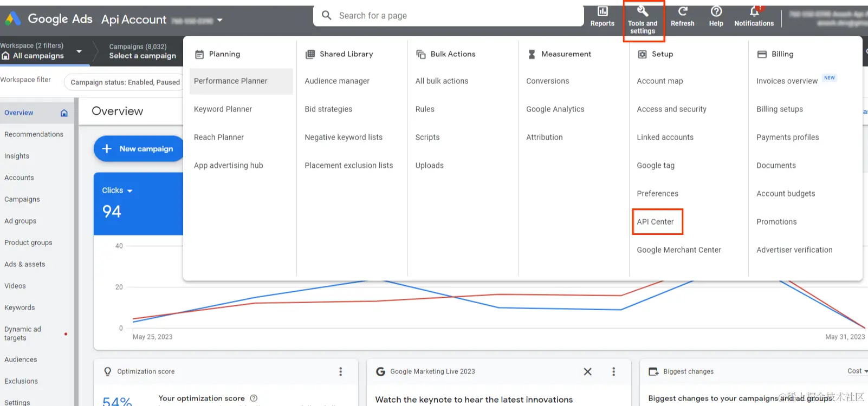Open Google Analytics
Image resolution: width=868 pixels, height=406 pixels.
click(x=555, y=109)
